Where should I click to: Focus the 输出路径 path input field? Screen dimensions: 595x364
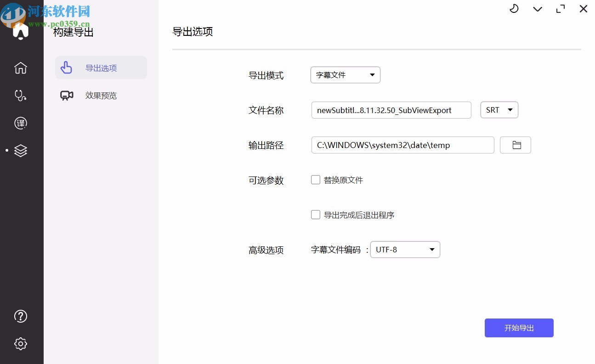click(x=403, y=145)
